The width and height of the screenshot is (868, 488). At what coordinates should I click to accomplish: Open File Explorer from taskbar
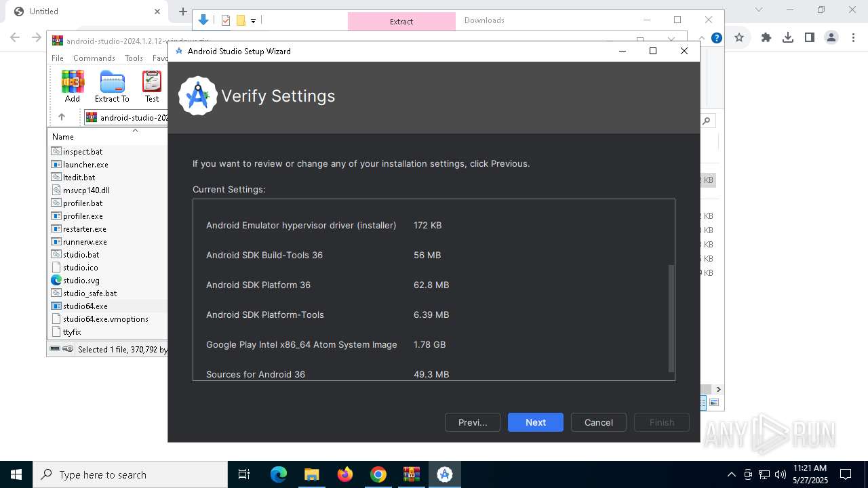click(x=311, y=474)
